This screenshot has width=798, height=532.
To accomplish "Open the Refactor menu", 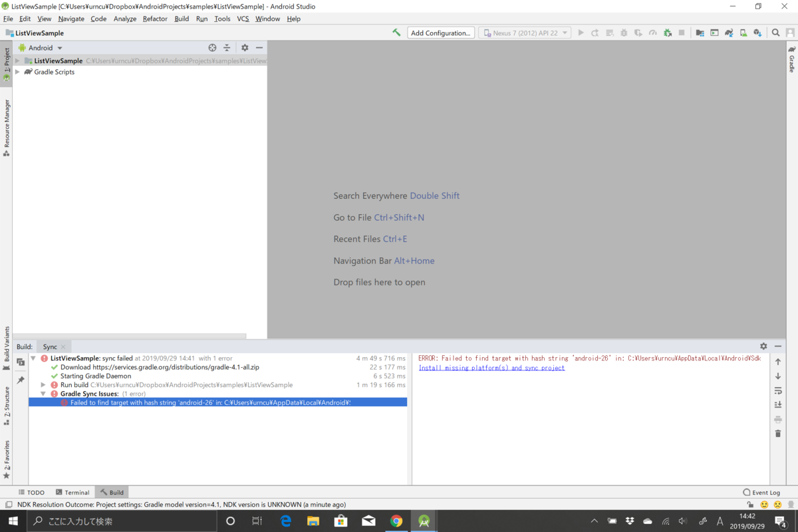I will pos(155,19).
